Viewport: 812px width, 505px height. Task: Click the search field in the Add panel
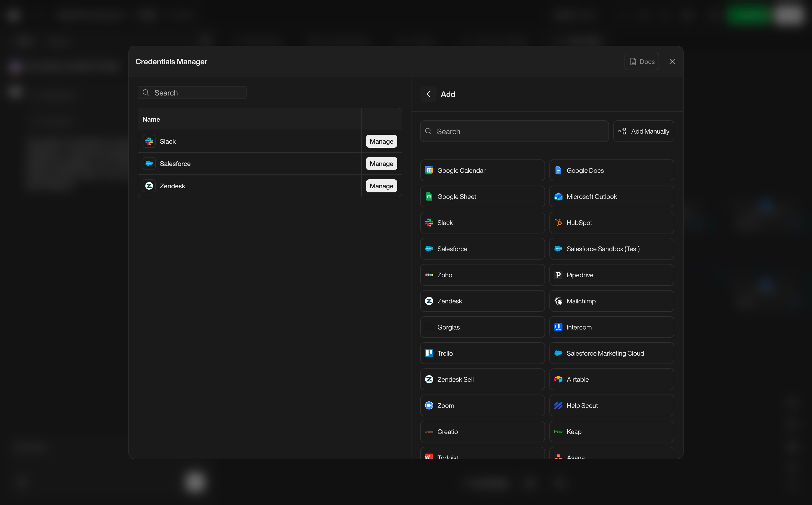point(514,131)
